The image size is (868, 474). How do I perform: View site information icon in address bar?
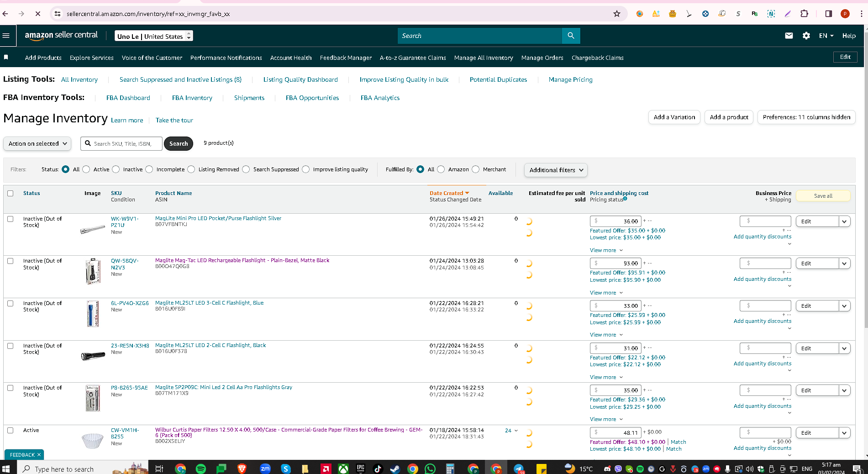pos(58,14)
